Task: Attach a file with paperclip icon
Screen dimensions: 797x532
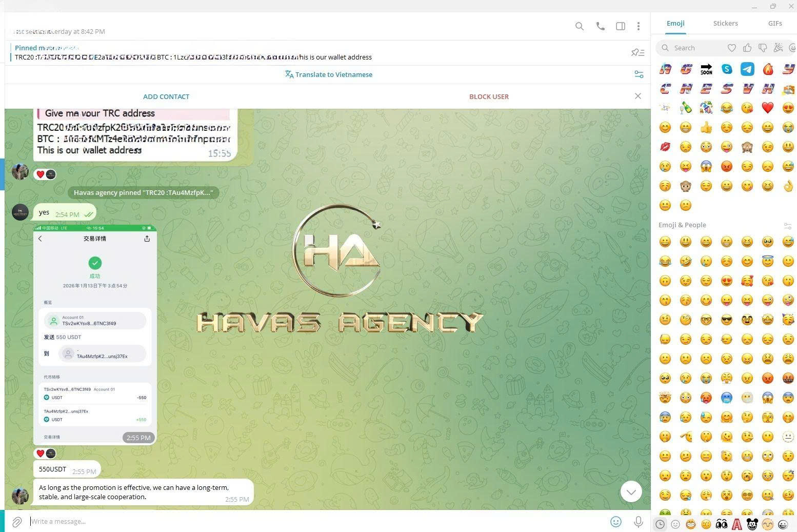Action: (x=17, y=522)
